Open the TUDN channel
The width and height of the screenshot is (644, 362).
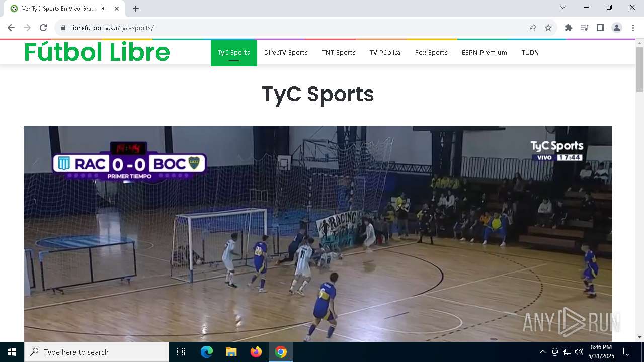pyautogui.click(x=530, y=53)
